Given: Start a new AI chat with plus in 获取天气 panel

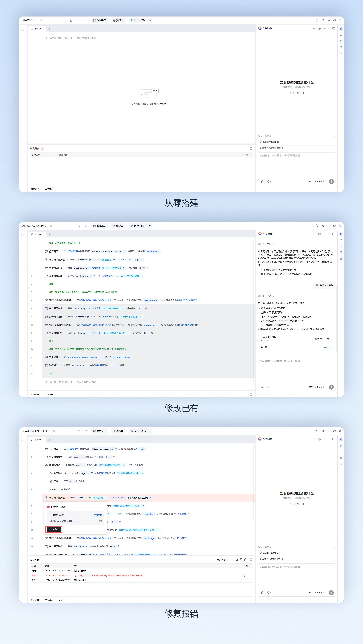Looking at the screenshot, I should (314, 234).
